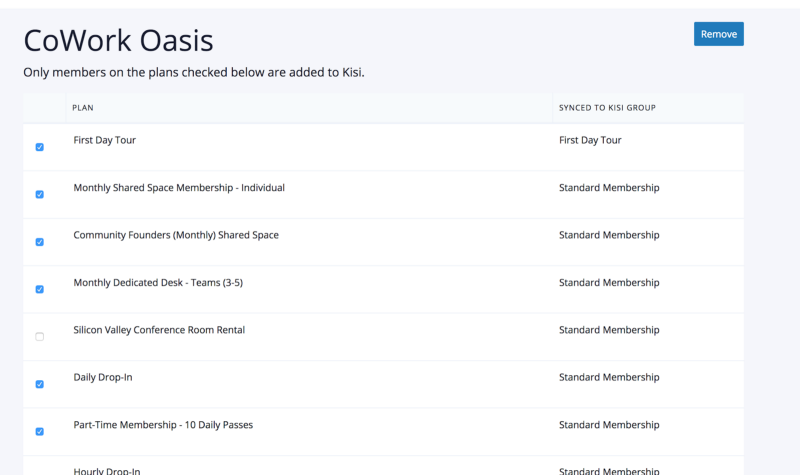Click the blue Remove button
800x475 pixels.
(718, 34)
